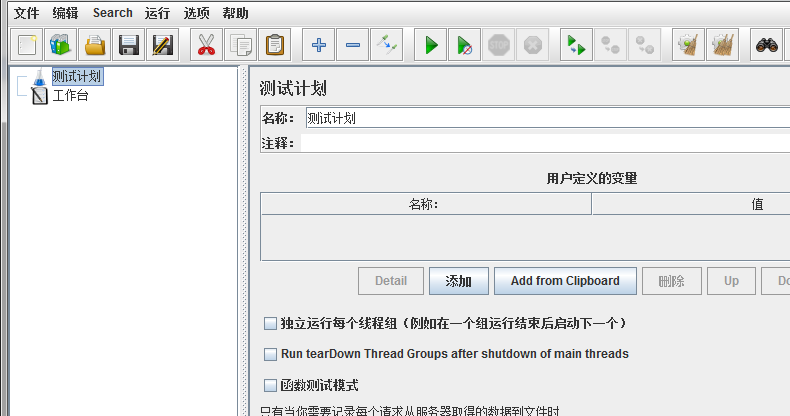Click the Clear broom icon

(688, 45)
